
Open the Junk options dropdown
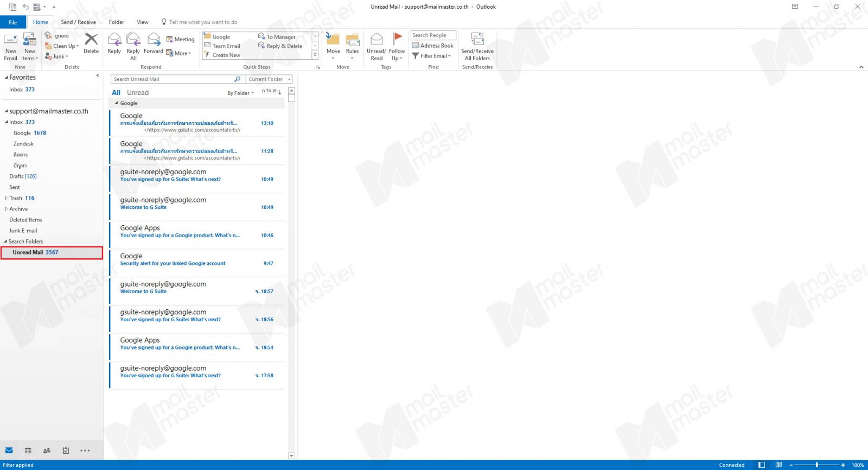pos(56,56)
